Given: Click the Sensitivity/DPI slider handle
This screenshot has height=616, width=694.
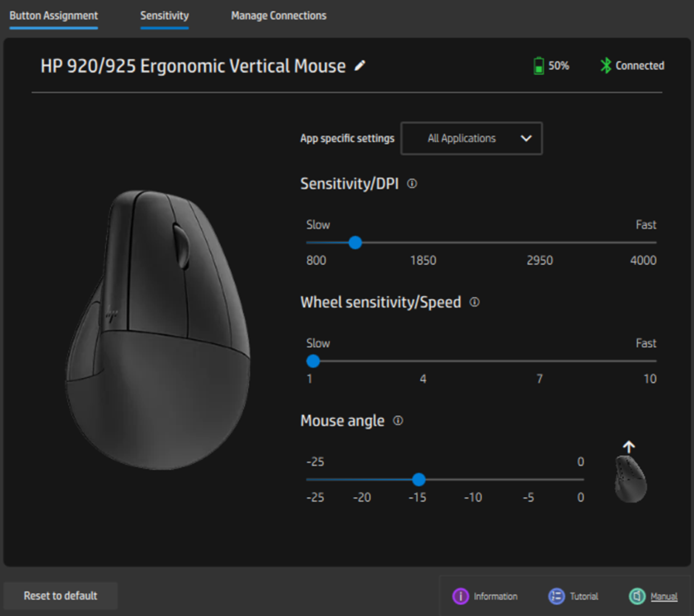Looking at the screenshot, I should click(x=355, y=243).
